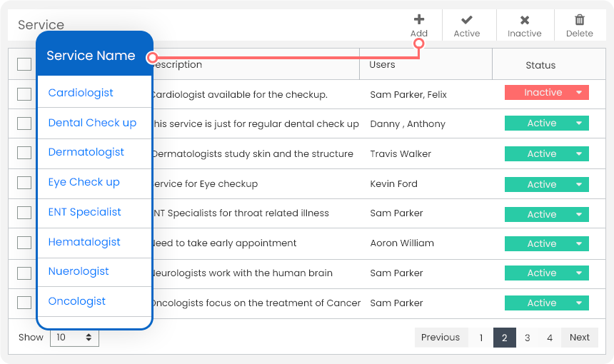Go to page 1
This screenshot has height=364, width=614.
(x=481, y=338)
